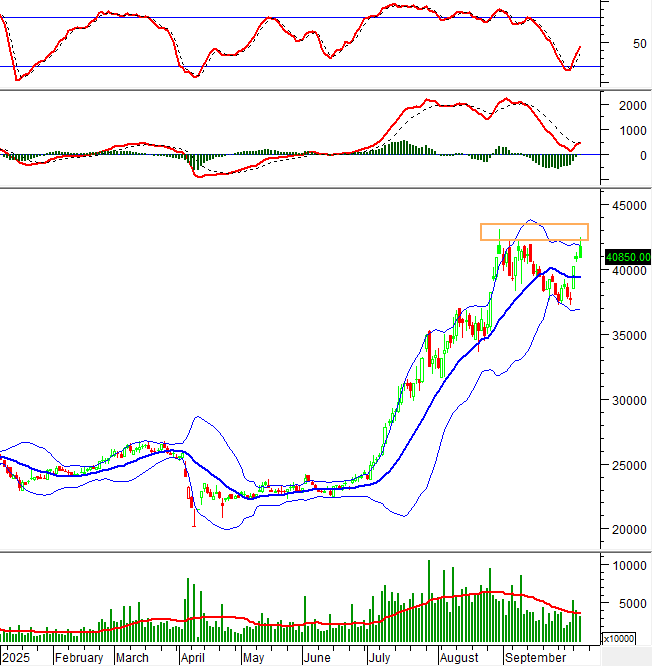Click the 45000 price axis label
Image resolution: width=652 pixels, height=666 pixels.
[626, 205]
